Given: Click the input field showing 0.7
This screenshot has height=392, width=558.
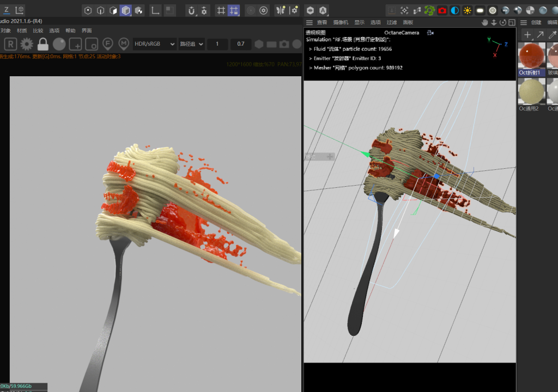Looking at the screenshot, I should click(x=241, y=44).
